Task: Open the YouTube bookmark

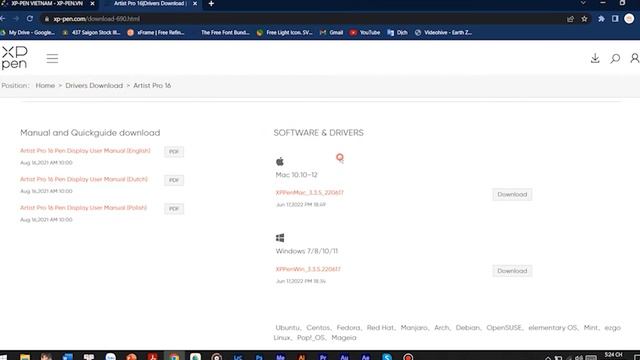Action: pos(365,33)
